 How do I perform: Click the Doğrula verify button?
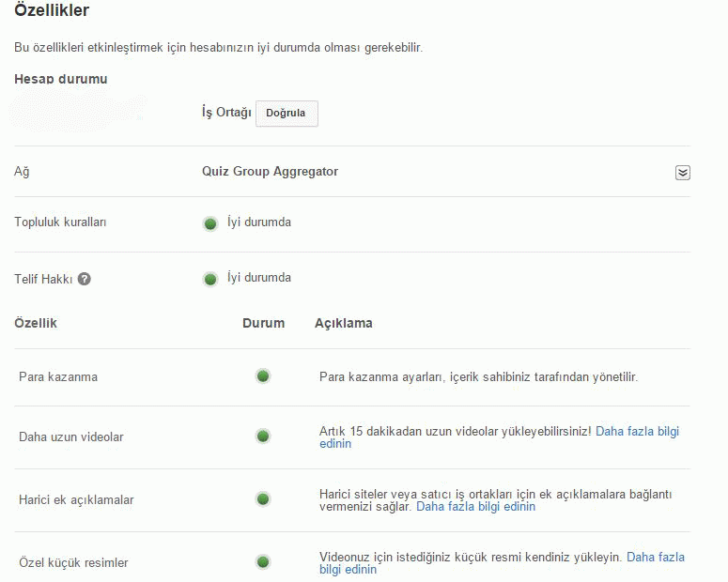coord(287,113)
